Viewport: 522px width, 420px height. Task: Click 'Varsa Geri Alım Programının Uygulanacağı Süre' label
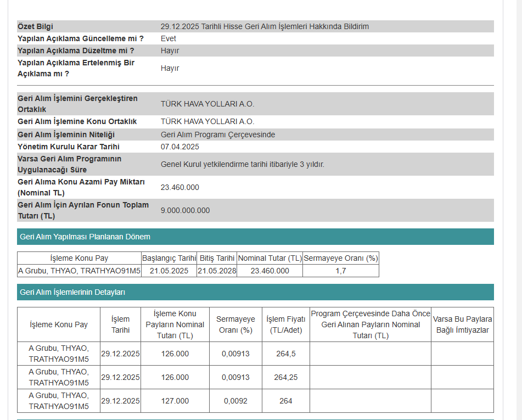[70, 164]
